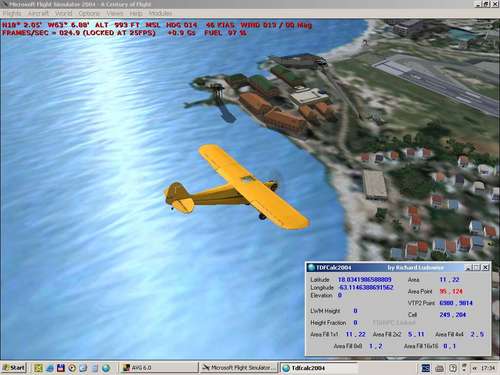Screen dimensions: 500x375
Task: Click the round media player quick launch icon
Action: tap(72, 368)
